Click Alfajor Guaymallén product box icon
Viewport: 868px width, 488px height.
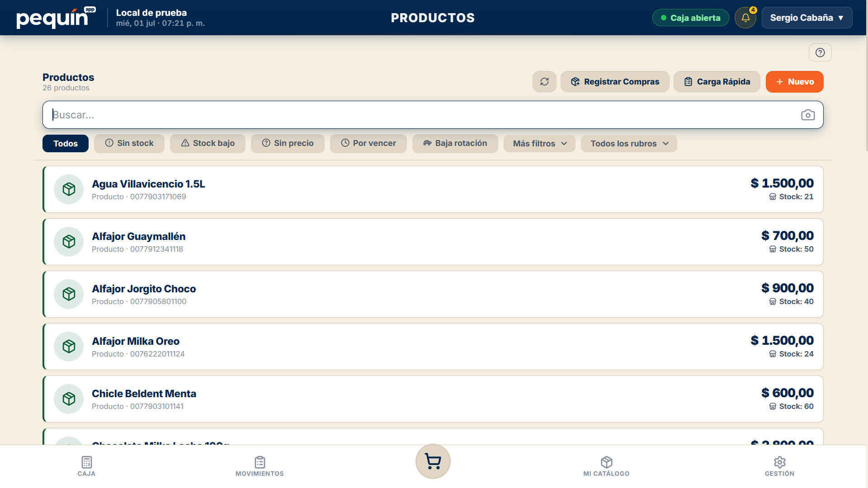pyautogui.click(x=69, y=242)
